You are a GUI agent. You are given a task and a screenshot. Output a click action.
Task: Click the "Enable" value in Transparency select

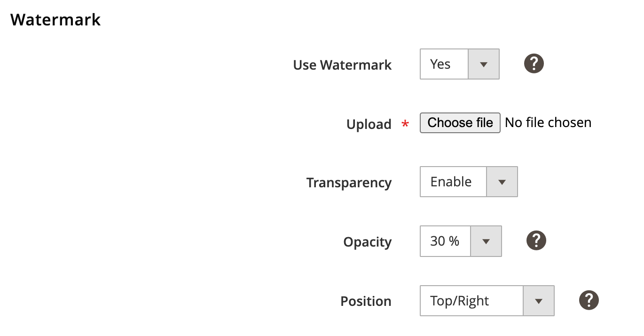[x=451, y=182]
